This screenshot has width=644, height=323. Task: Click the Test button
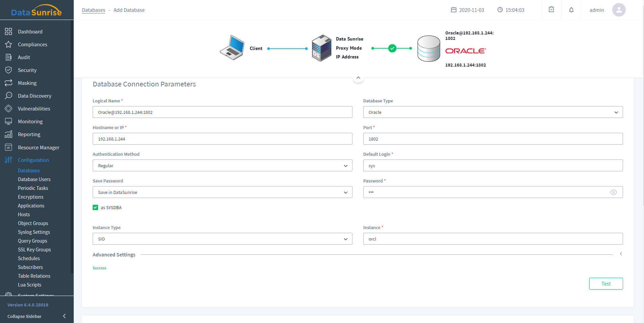pyautogui.click(x=606, y=284)
